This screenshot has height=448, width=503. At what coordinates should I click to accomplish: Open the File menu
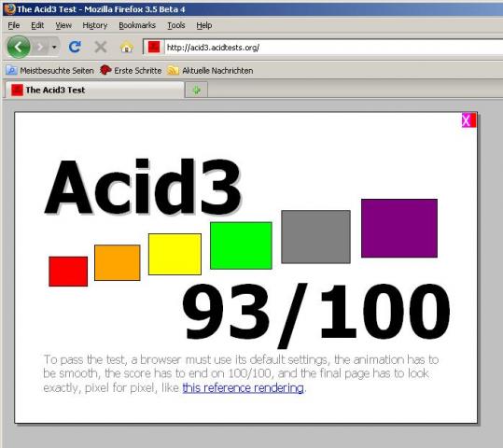click(x=14, y=25)
